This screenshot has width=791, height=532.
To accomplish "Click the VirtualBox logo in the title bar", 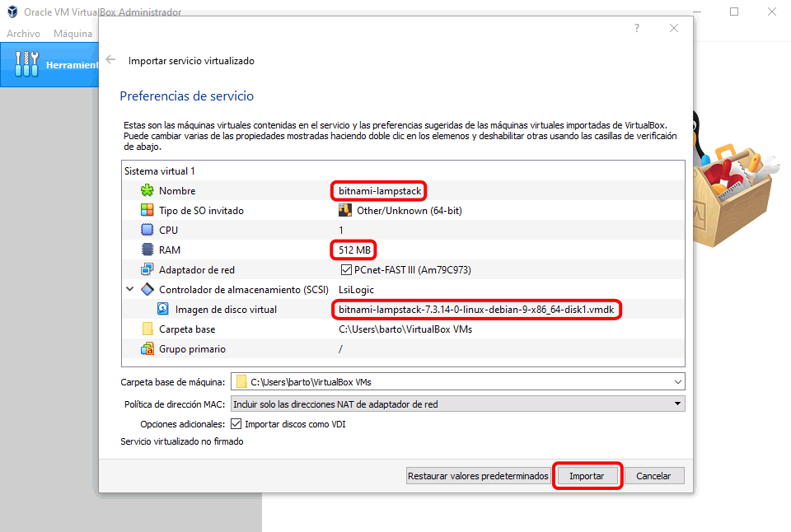I will pos(12,12).
